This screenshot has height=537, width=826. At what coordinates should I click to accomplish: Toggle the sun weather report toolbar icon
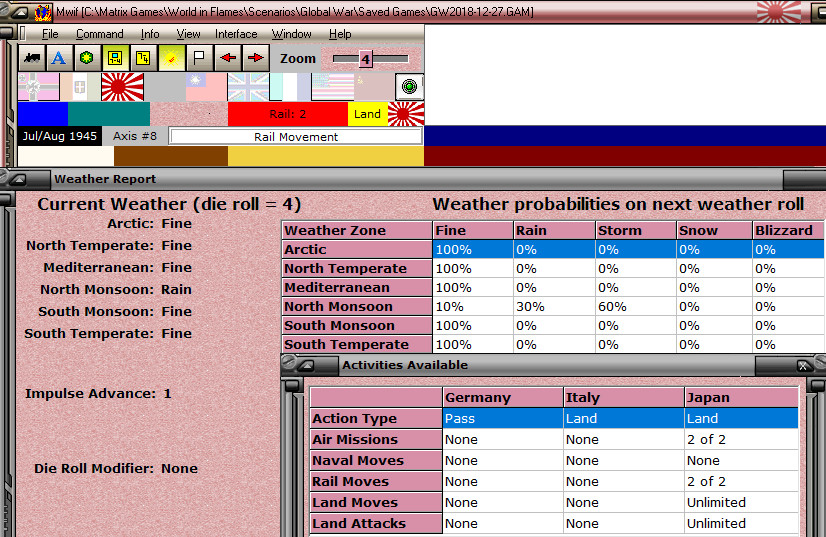(x=171, y=58)
